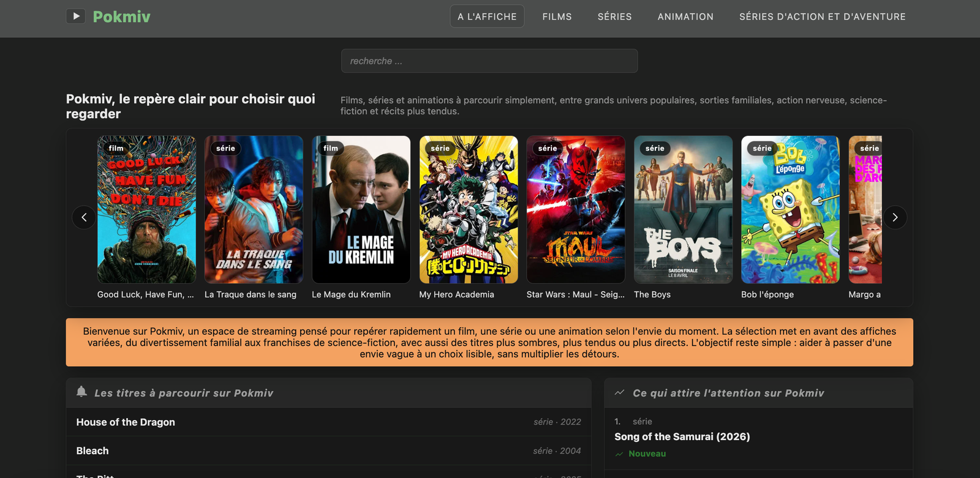
Task: Click 'The Boys' title text
Action: (652, 294)
